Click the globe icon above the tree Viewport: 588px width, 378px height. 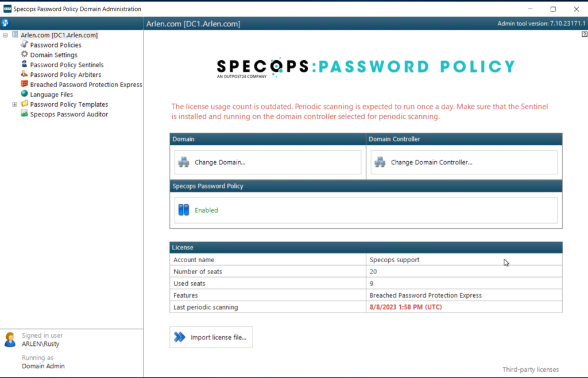pyautogui.click(x=5, y=23)
